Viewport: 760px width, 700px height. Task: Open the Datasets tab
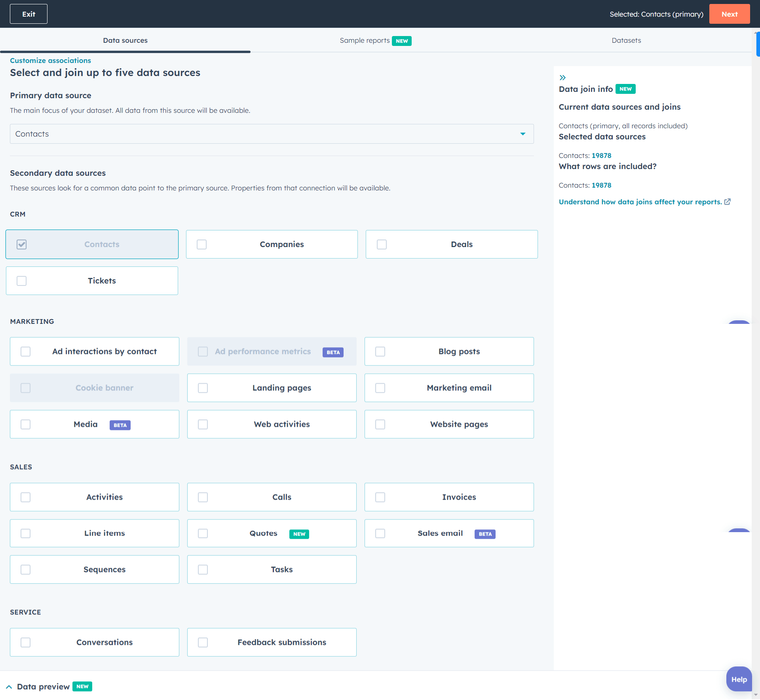point(626,40)
